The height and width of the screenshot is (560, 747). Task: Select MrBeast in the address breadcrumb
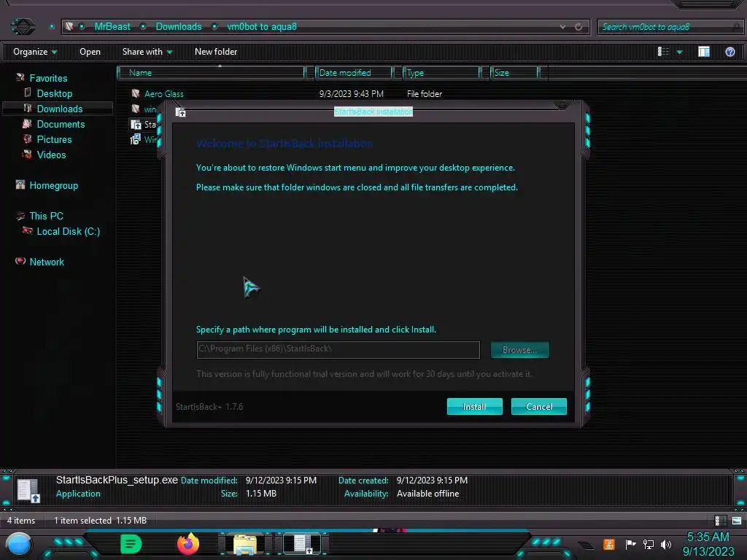(x=112, y=27)
